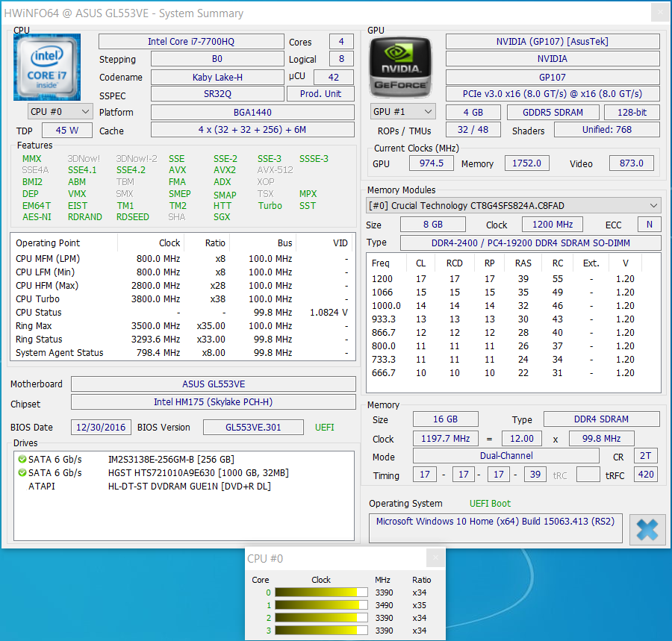Screen dimensions: 672x641
Task: Click the NVIDIA GeForce logo
Action: pos(400,67)
